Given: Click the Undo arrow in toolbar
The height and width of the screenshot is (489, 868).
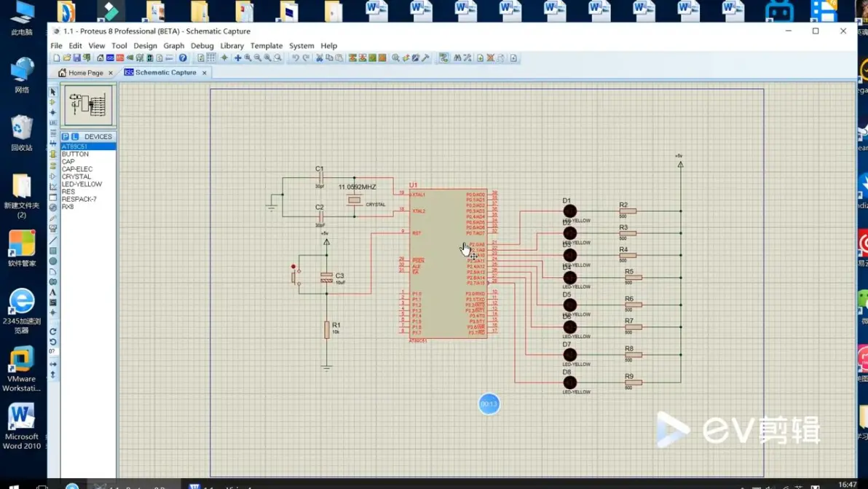Looking at the screenshot, I should point(296,58).
